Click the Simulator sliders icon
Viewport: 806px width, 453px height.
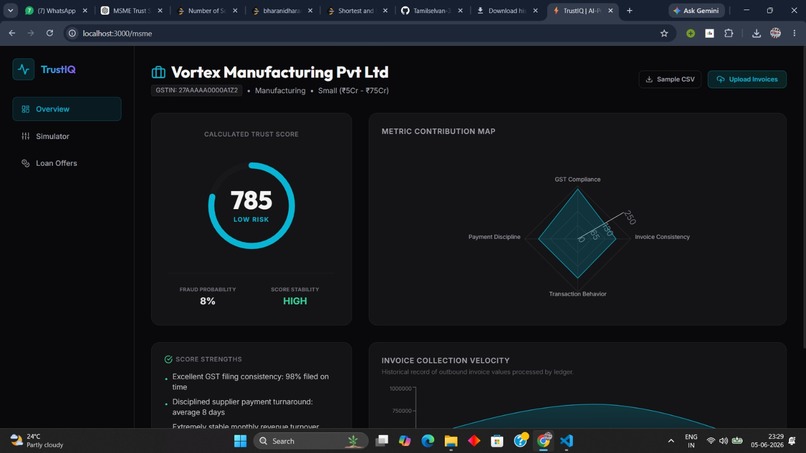pos(25,136)
